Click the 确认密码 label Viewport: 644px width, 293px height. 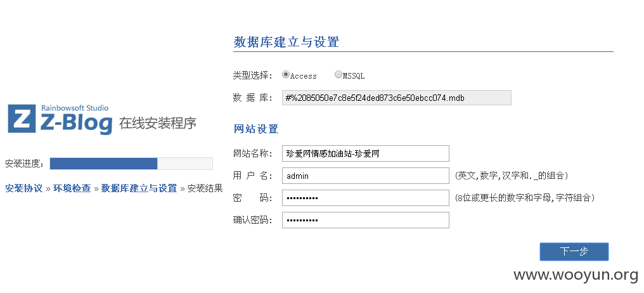(x=252, y=220)
